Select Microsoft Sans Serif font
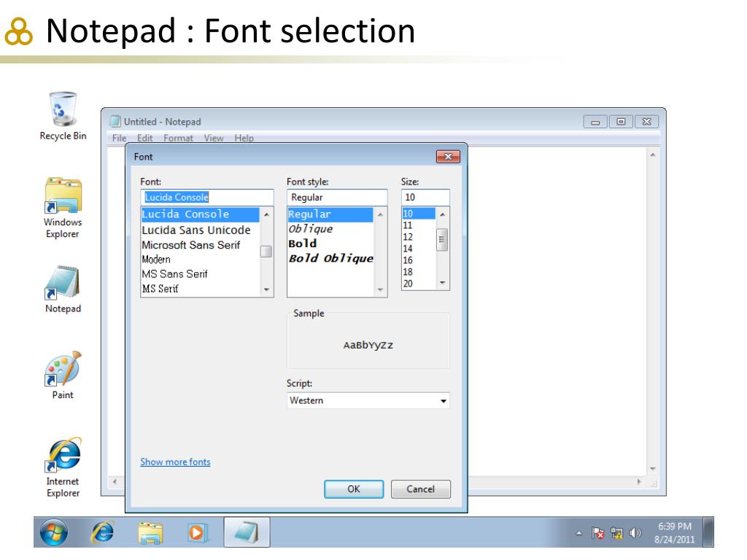747x560 pixels. point(201,245)
